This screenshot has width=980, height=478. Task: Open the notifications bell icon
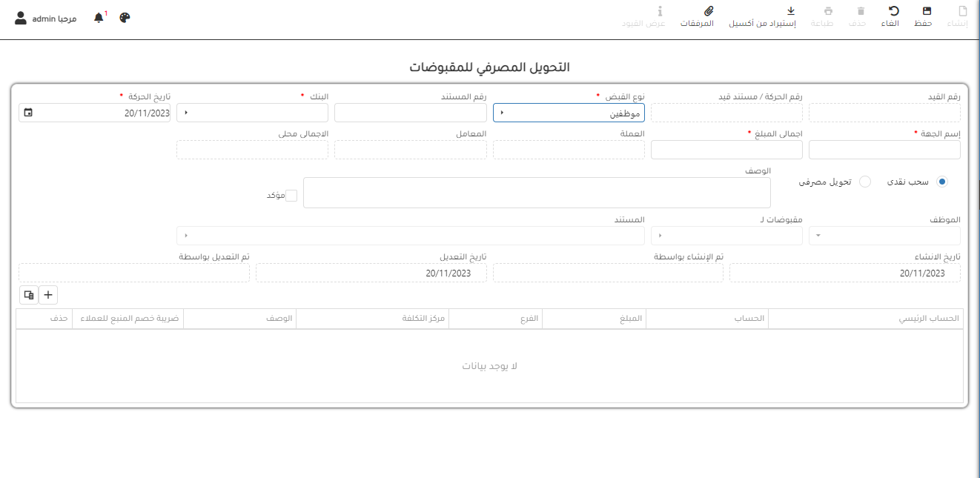coord(99,18)
